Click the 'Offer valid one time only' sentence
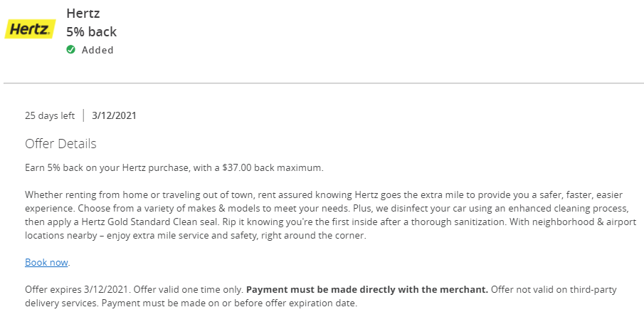The width and height of the screenshot is (644, 317). tap(189, 289)
